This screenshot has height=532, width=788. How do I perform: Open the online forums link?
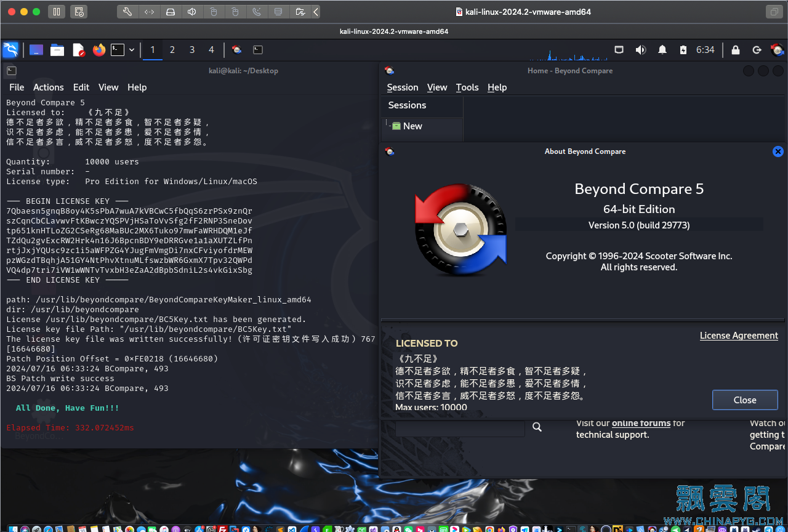click(x=641, y=423)
